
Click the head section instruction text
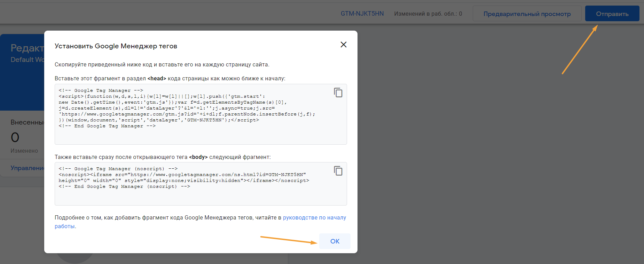170,79
